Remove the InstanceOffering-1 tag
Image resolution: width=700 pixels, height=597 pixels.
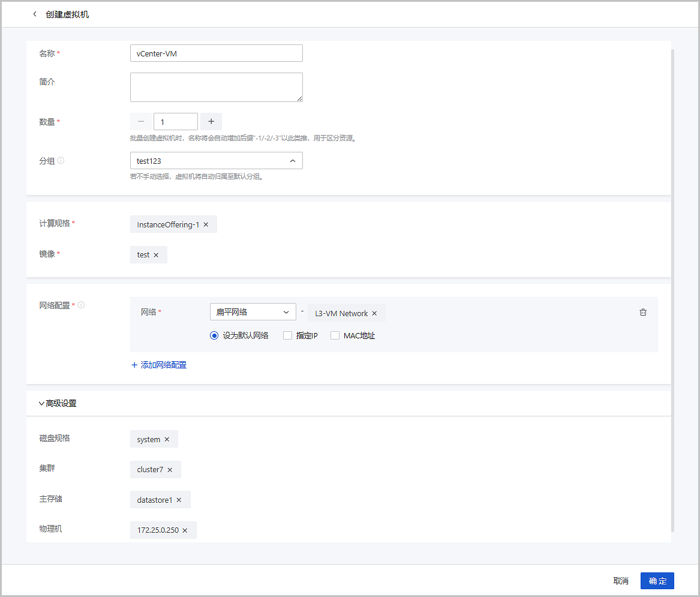pyautogui.click(x=206, y=224)
